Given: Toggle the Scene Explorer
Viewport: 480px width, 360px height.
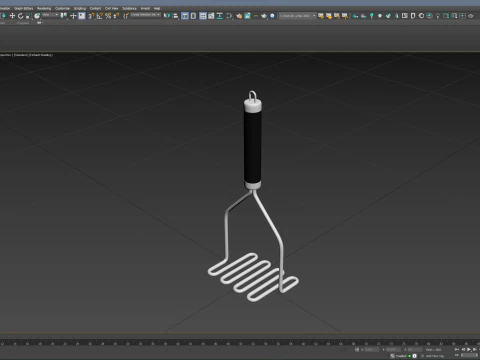Looking at the screenshot, I should pos(185,16).
